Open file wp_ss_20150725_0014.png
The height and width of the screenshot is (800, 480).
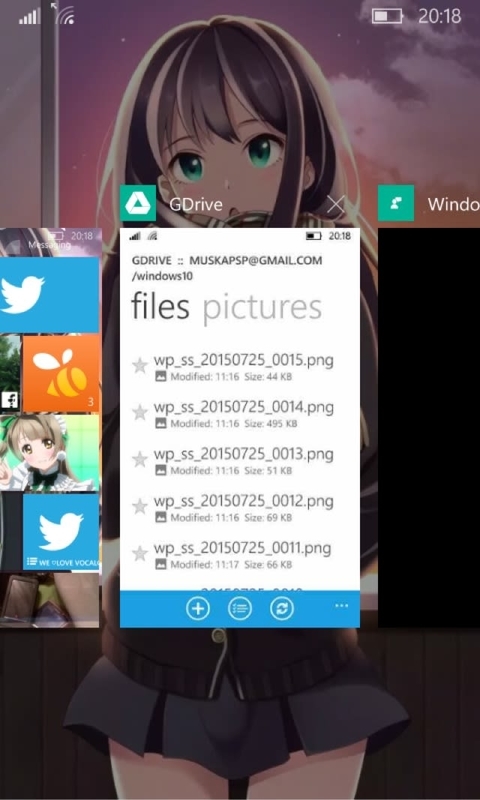(244, 408)
